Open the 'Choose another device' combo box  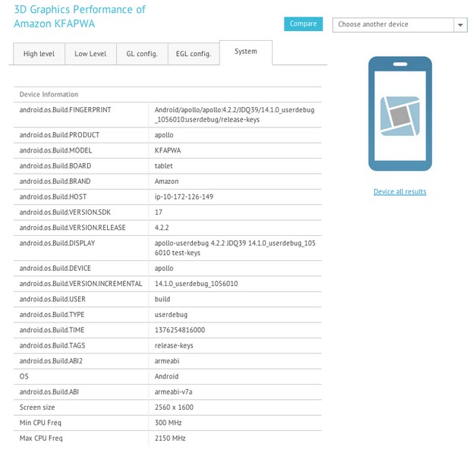pos(392,25)
